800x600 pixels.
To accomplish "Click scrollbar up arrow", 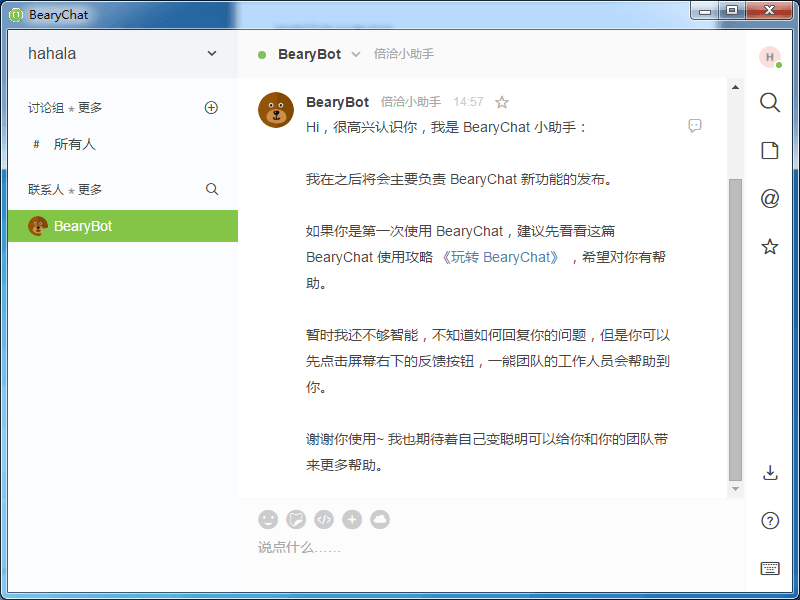I will pos(735,87).
